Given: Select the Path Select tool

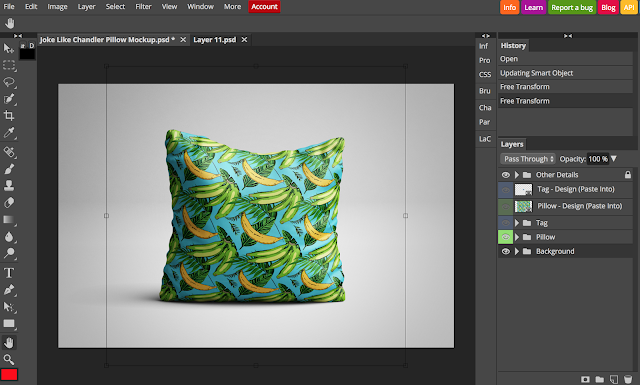Looking at the screenshot, I should tap(9, 307).
